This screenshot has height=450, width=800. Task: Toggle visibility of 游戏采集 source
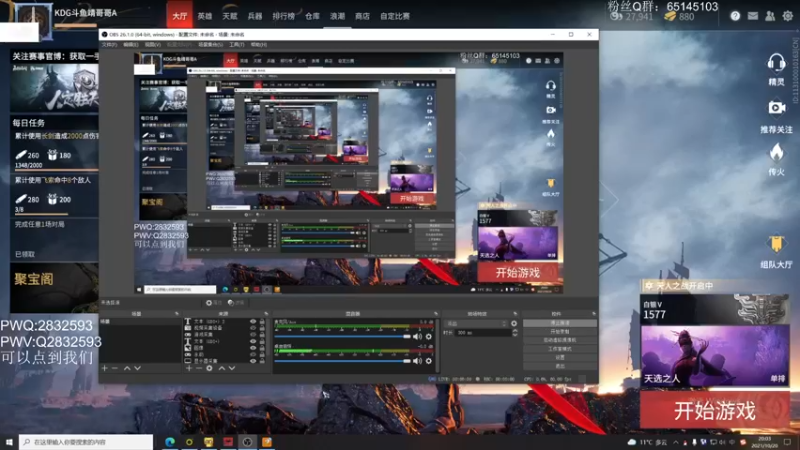pyautogui.click(x=253, y=335)
